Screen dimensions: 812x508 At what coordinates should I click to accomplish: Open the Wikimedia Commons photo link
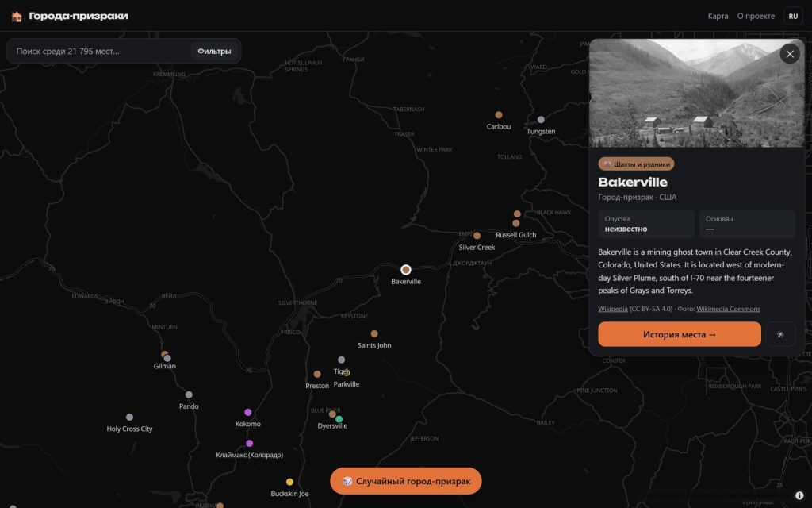728,309
